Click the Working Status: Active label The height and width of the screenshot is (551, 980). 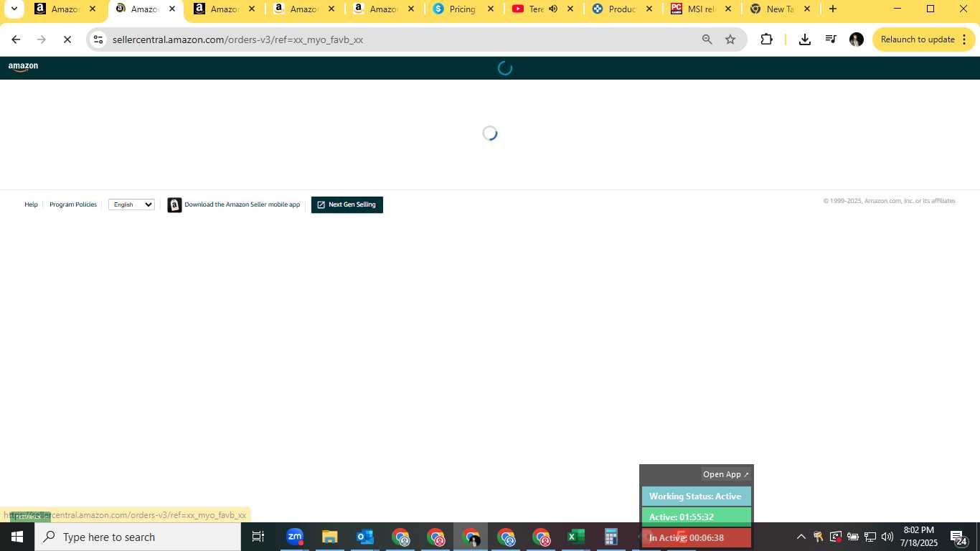coord(696,496)
